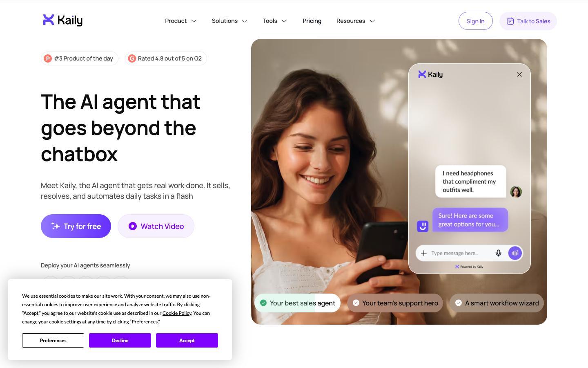Click the purple voice waveform button
Image resolution: width=588 pixels, height=368 pixels.
(x=515, y=253)
